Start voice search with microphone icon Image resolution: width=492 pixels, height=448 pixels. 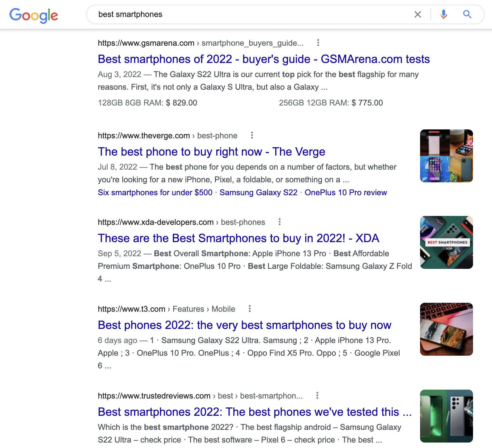444,14
